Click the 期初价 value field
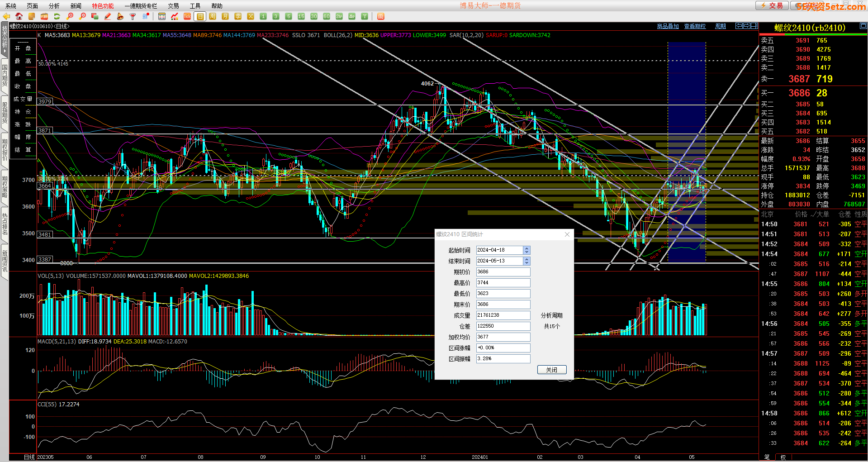868x462 pixels. tap(503, 272)
